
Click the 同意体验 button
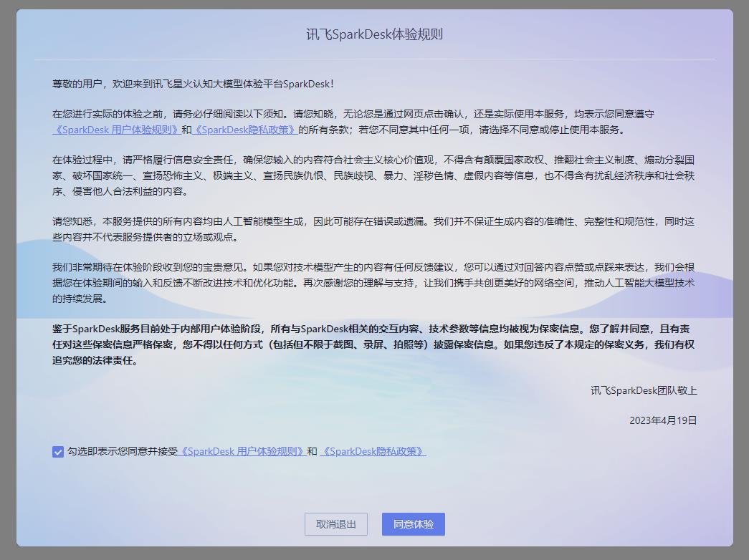click(413, 524)
